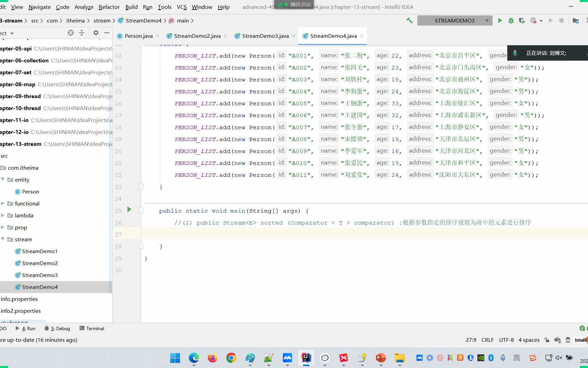
Task: Open the Navigate menu
Action: pyautogui.click(x=39, y=7)
